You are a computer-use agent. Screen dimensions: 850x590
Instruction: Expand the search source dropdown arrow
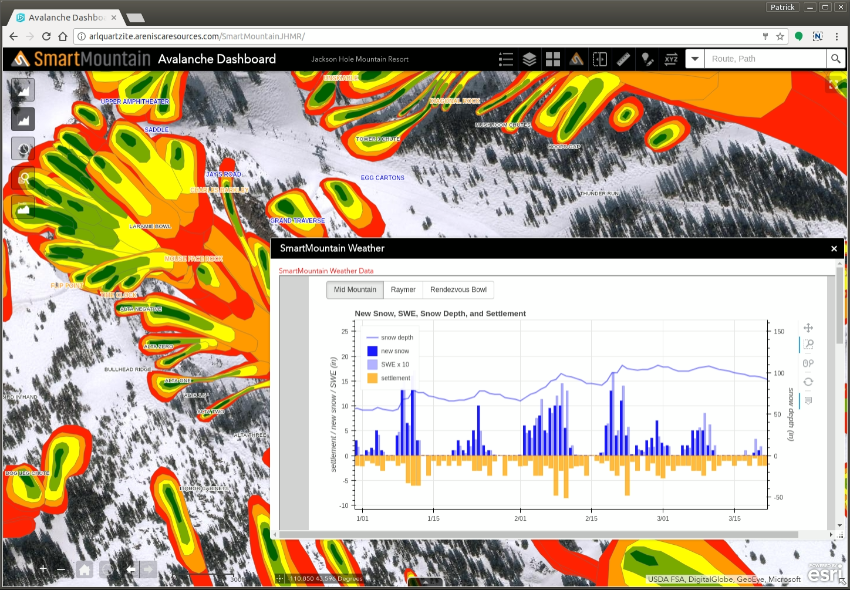click(695, 59)
